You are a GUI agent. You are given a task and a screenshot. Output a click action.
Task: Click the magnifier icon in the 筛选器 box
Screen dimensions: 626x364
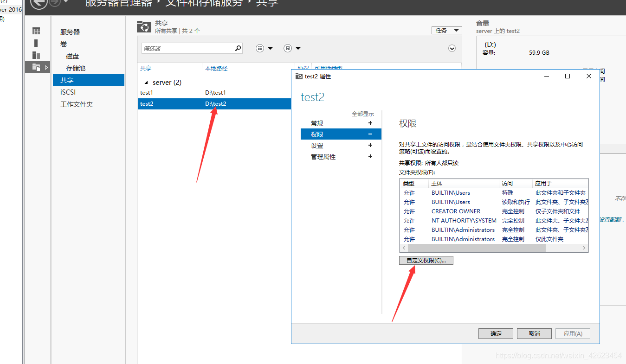coord(238,48)
